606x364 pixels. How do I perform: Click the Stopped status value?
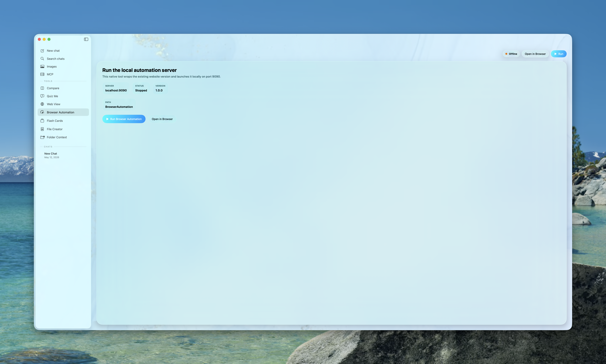(141, 90)
